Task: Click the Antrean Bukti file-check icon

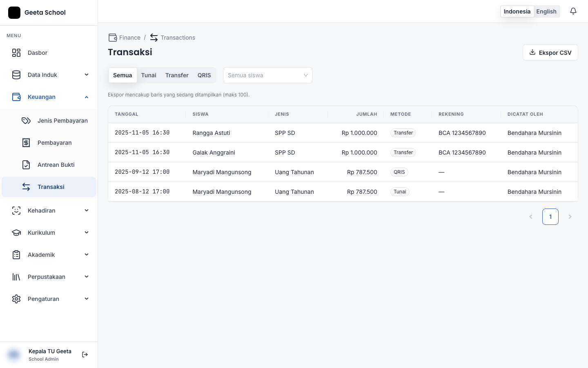Action: 26,165
